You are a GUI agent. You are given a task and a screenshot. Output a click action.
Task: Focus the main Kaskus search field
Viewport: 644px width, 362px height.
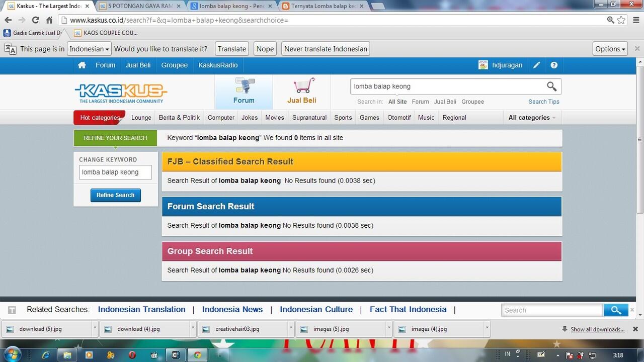coord(448,86)
